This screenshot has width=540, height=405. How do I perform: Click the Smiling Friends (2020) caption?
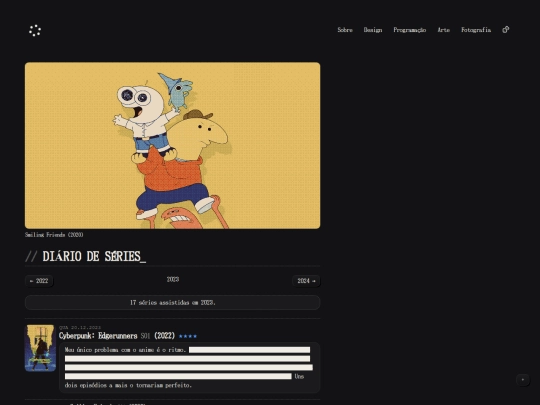[54, 235]
